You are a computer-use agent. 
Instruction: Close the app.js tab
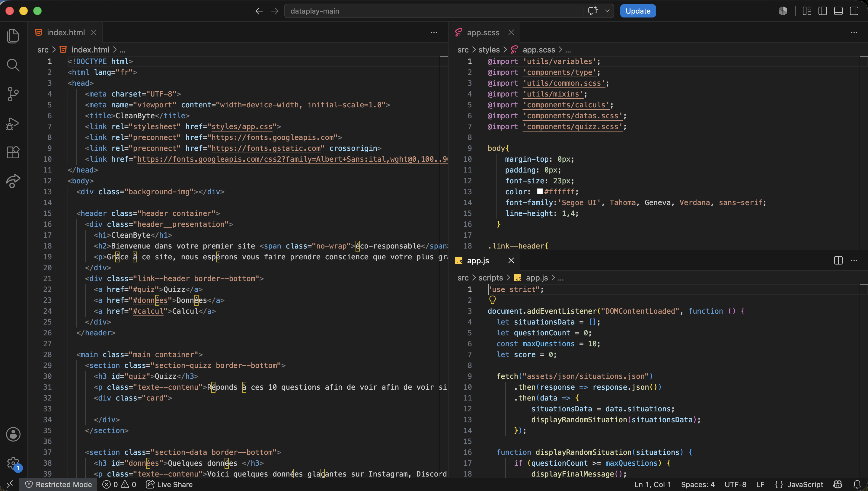(x=511, y=260)
